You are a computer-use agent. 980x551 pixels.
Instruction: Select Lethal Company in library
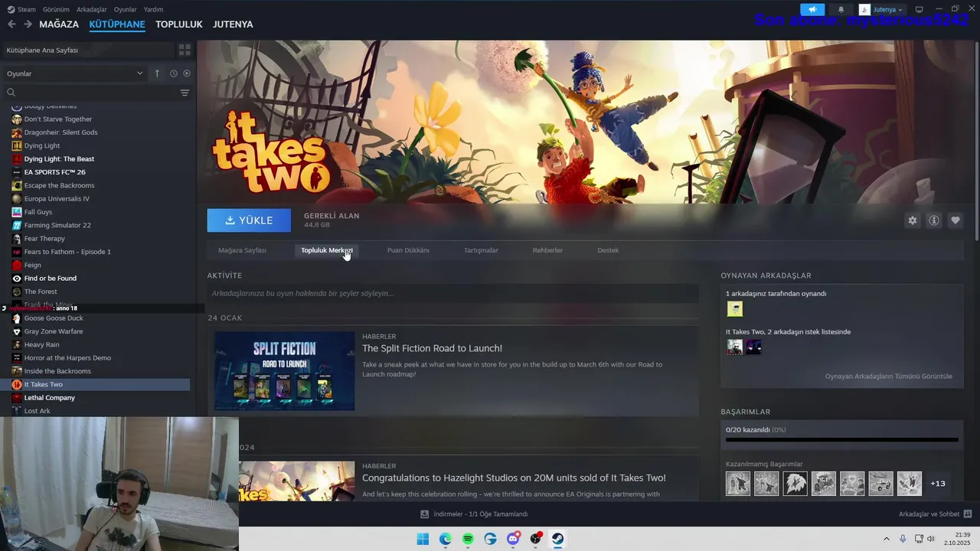50,398
